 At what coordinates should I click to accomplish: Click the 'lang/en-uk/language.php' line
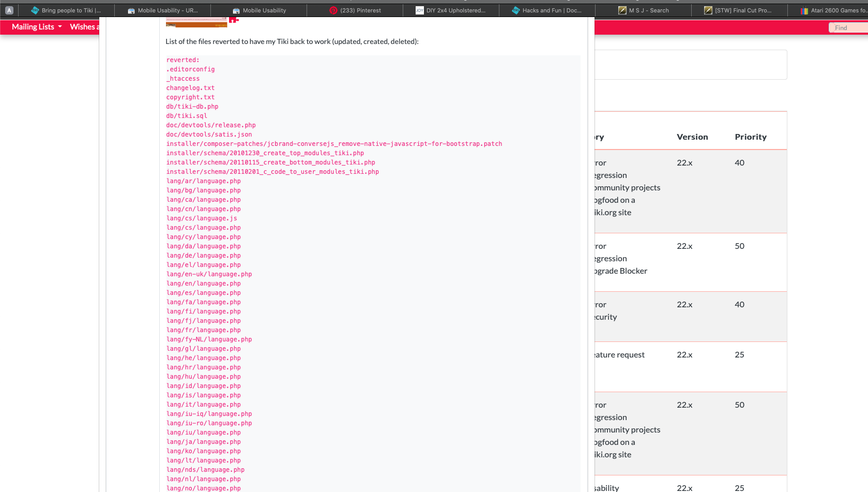[209, 274]
